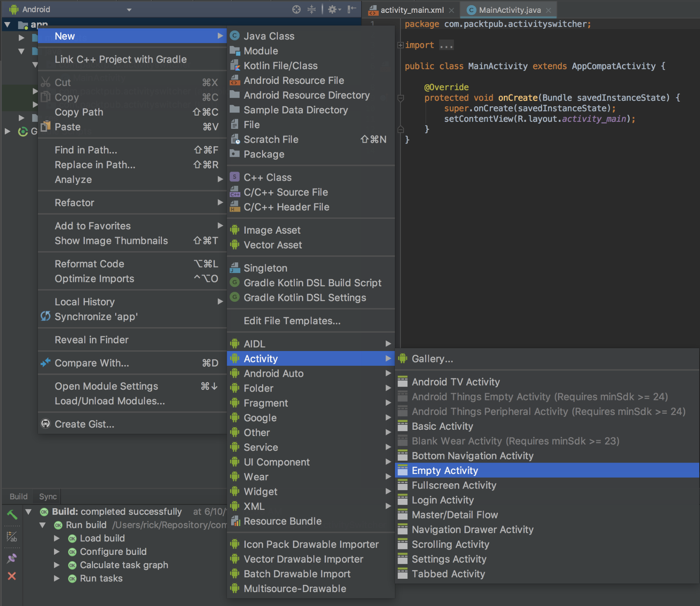Click the Scratch File icon
Screen dimensions: 700x606
pos(235,139)
